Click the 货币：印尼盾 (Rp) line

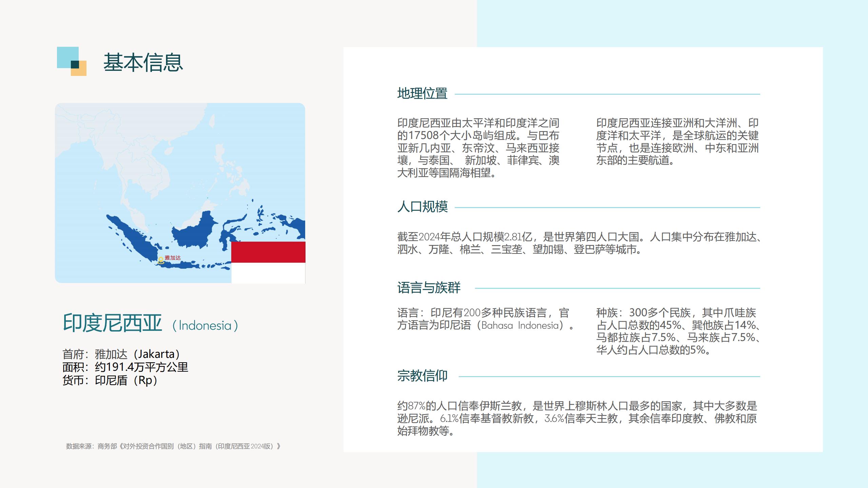click(x=110, y=380)
